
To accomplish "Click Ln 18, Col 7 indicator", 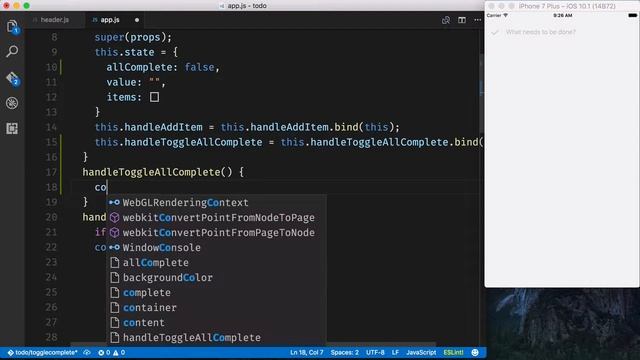I will (x=307, y=352).
